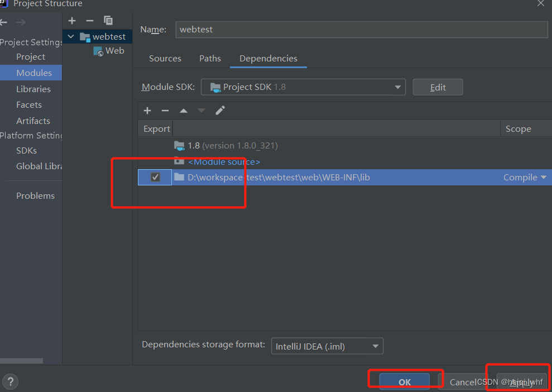Screen dimensions: 552x392
Task: Switch to the Dependencies tab
Action: pyautogui.click(x=268, y=59)
